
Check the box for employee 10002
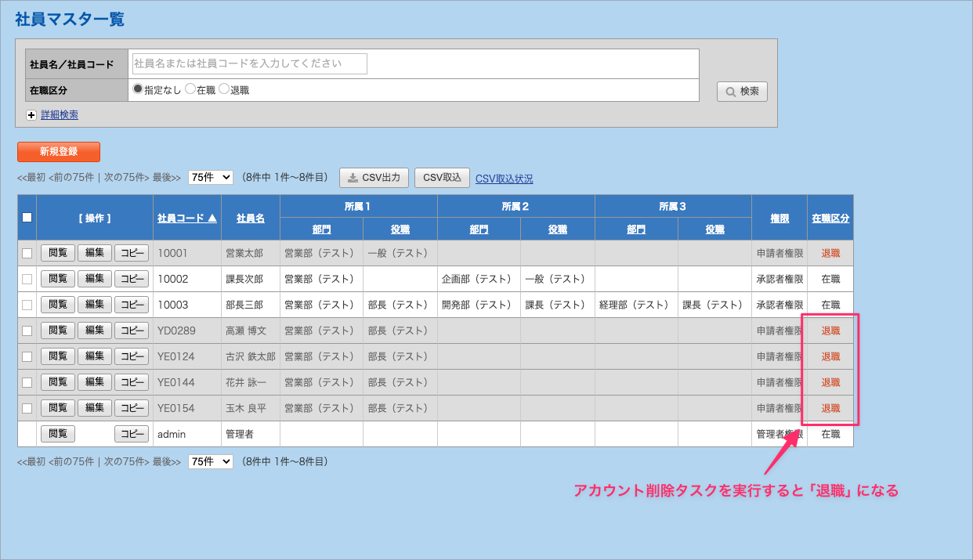27,279
